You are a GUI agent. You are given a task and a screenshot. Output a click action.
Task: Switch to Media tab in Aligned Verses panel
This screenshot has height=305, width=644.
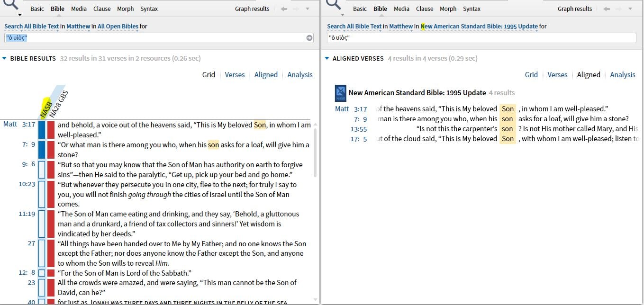click(401, 9)
